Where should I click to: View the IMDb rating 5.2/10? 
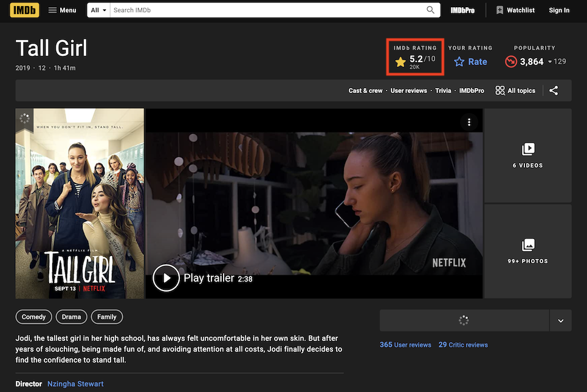(415, 62)
